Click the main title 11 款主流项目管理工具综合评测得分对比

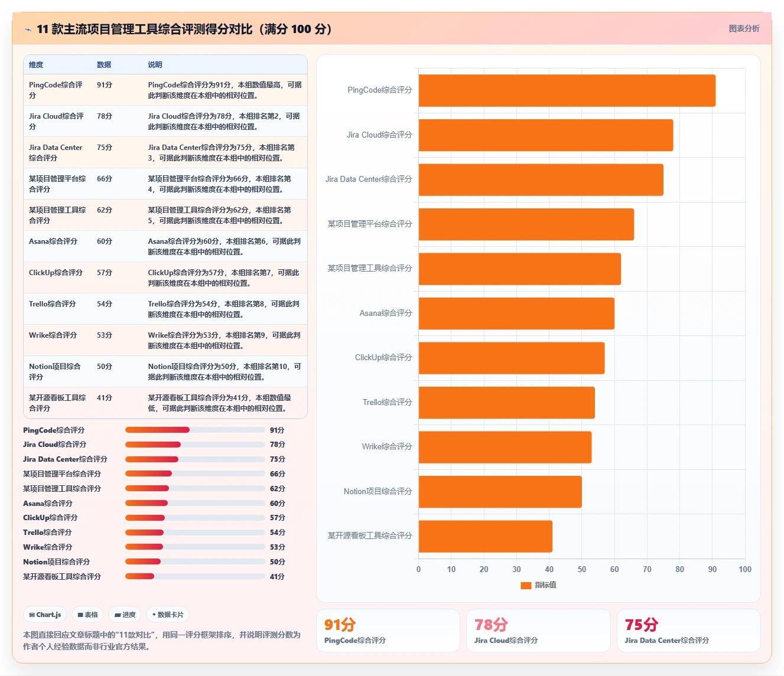tap(184, 29)
